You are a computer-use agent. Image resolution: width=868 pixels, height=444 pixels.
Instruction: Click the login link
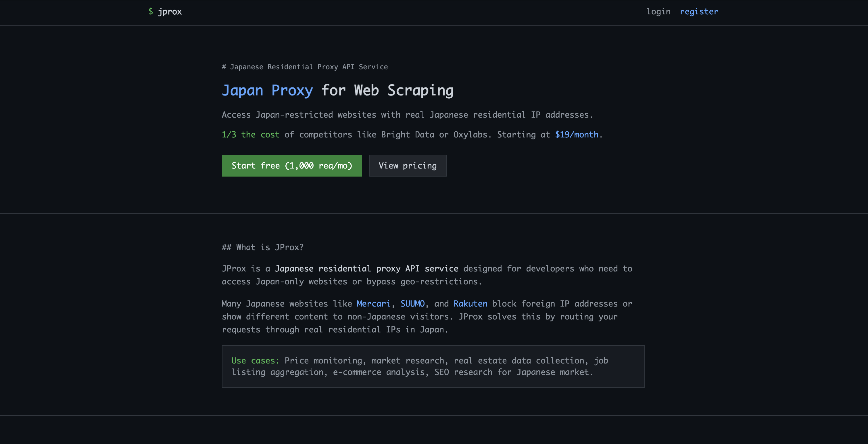click(659, 11)
